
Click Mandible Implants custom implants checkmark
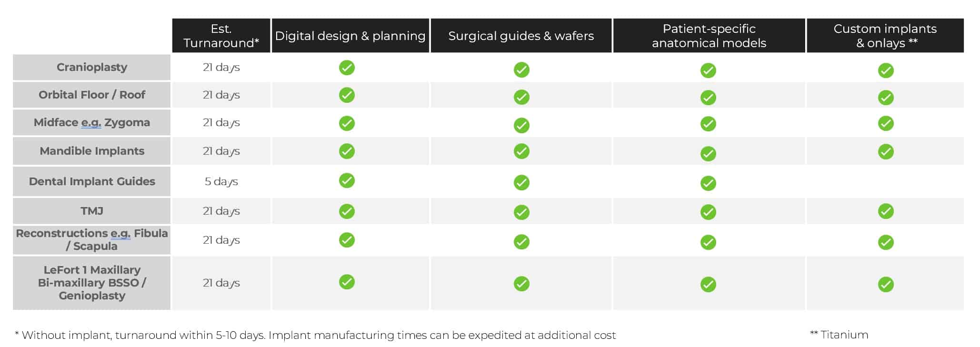click(886, 152)
